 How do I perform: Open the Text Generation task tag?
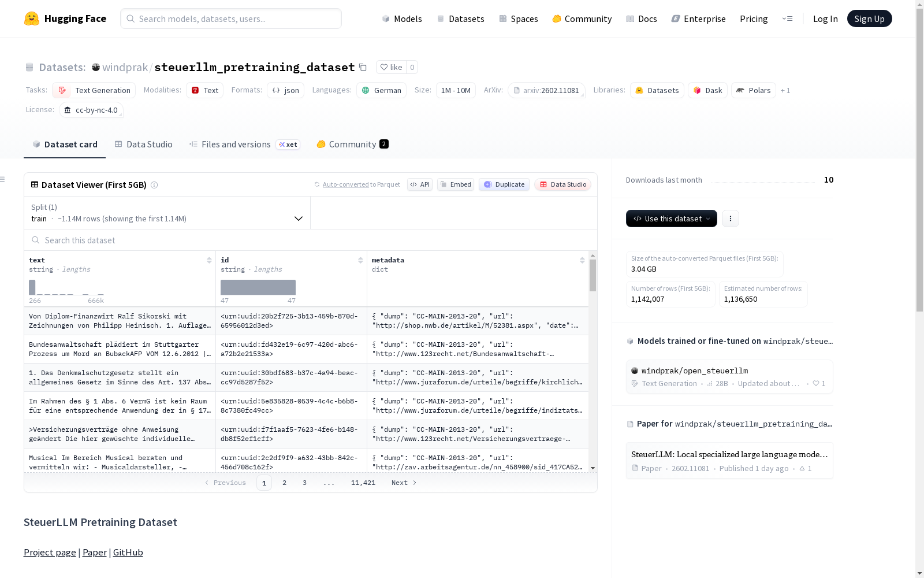[x=94, y=90]
